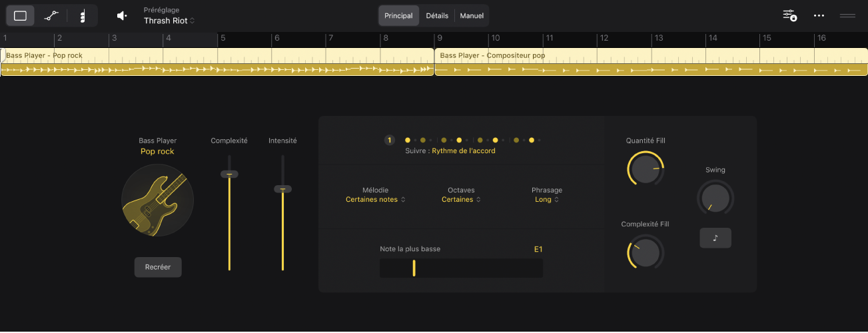The height and width of the screenshot is (333, 868).
Task: Click the Quantité Fill knob
Action: point(646,169)
